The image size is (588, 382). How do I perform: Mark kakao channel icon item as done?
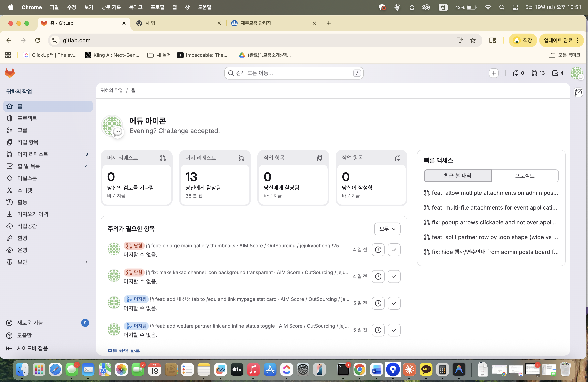[394, 276]
